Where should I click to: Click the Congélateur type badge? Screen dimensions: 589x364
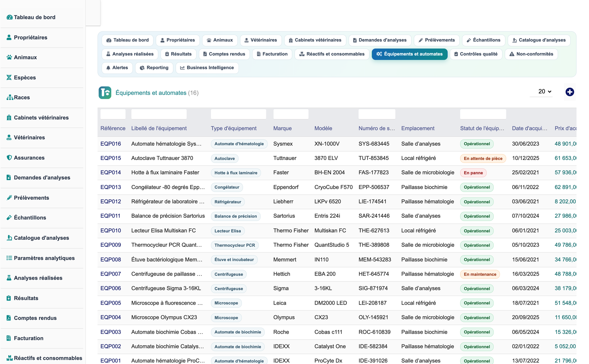tap(227, 187)
